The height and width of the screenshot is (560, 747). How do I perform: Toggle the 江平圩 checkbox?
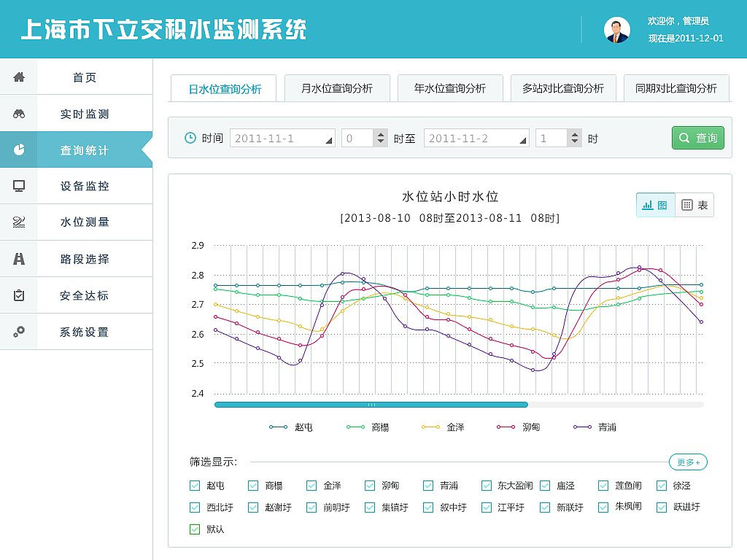coord(487,507)
